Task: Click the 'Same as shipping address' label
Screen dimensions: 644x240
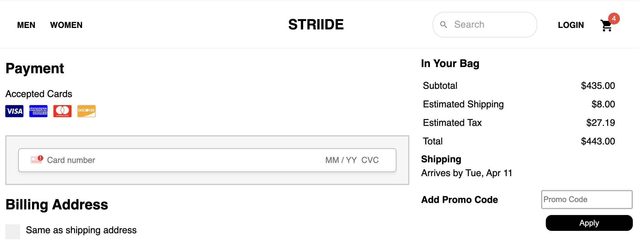Action: pos(81,230)
